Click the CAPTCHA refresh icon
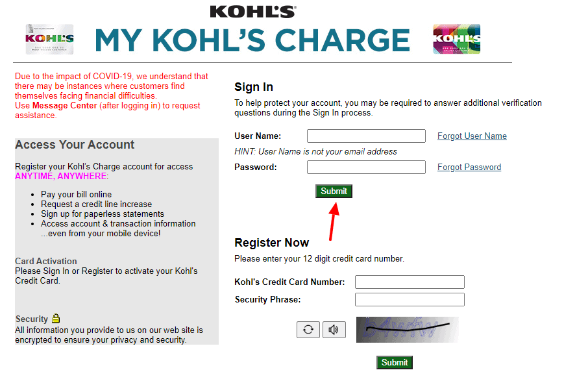Image resolution: width=588 pixels, height=381 pixels. tap(308, 330)
